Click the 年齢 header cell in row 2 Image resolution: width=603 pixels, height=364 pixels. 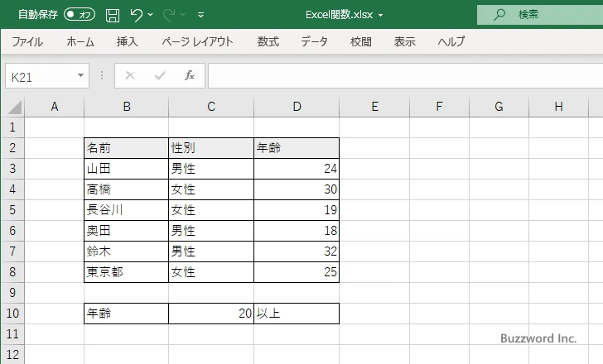click(x=297, y=148)
